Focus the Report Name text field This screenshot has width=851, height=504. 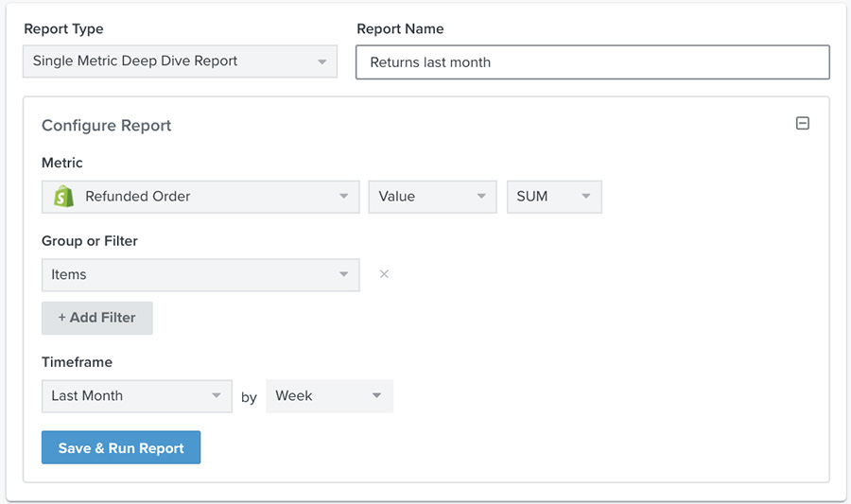point(593,62)
